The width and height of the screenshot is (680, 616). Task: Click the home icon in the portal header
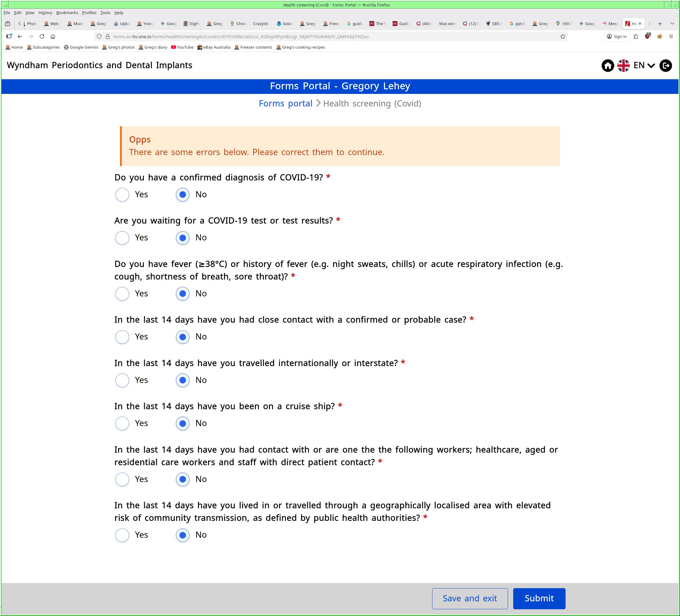tap(608, 65)
